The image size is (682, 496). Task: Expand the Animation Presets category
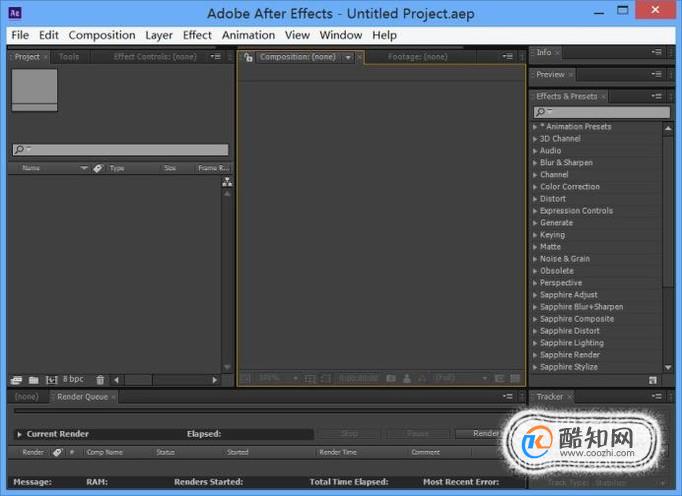[535, 127]
